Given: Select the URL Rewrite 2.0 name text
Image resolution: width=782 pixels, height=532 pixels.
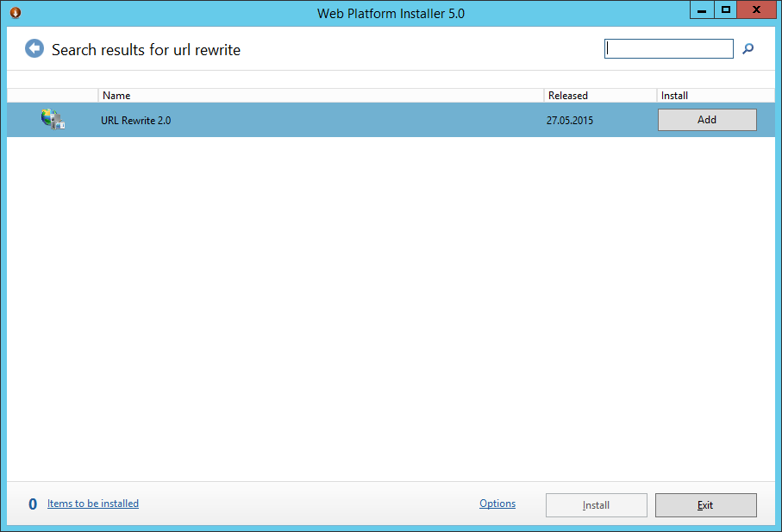Looking at the screenshot, I should point(135,120).
